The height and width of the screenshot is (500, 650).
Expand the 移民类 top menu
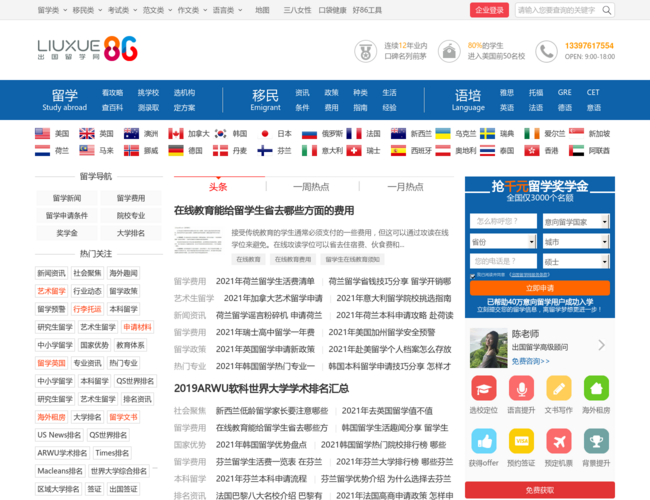coord(87,10)
